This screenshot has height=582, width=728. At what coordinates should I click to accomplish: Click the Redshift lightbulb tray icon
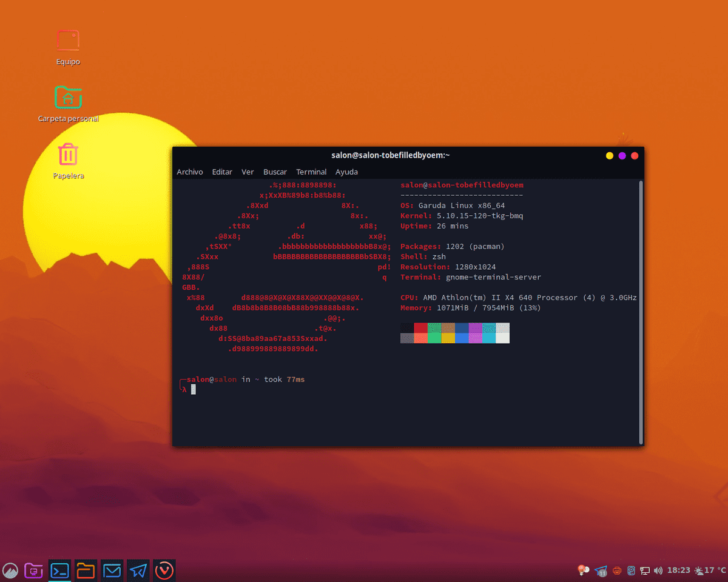(582, 570)
